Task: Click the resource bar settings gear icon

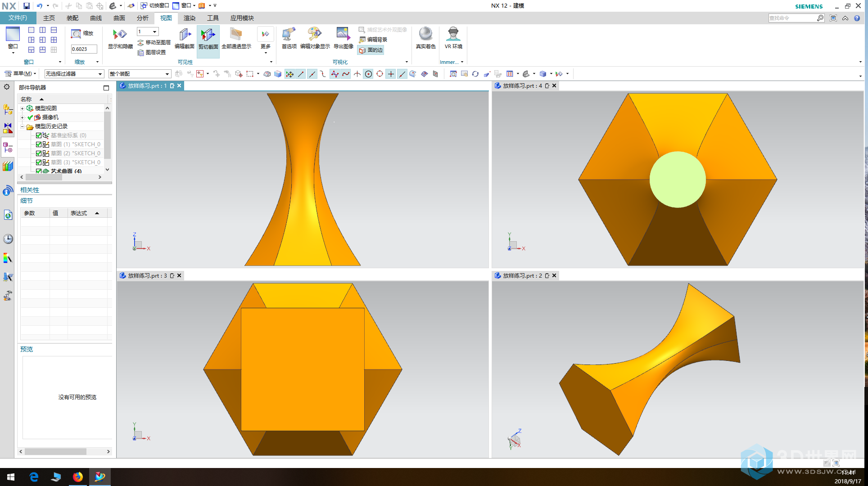Action: point(7,87)
